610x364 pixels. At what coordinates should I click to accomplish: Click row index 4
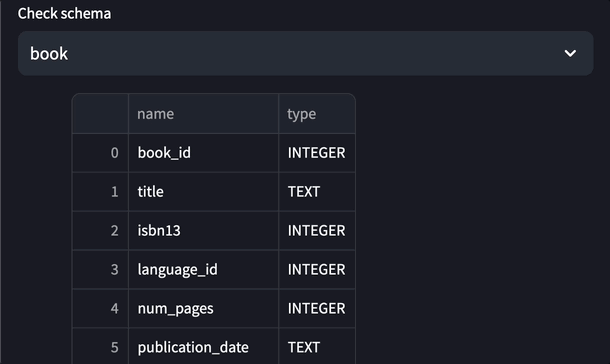pyautogui.click(x=100, y=308)
